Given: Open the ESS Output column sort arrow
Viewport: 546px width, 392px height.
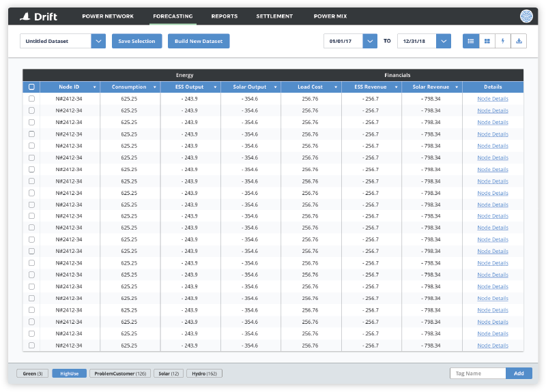Looking at the screenshot, I should (215, 87).
